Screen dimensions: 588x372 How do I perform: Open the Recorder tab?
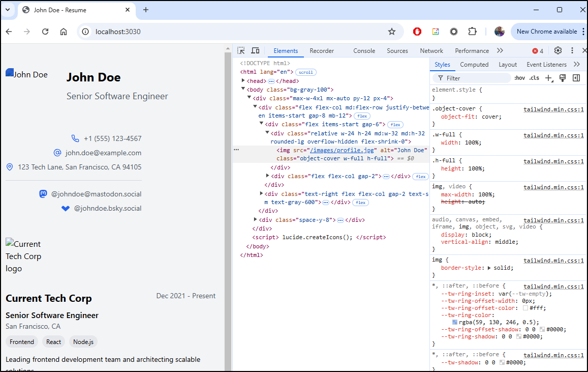(x=322, y=51)
